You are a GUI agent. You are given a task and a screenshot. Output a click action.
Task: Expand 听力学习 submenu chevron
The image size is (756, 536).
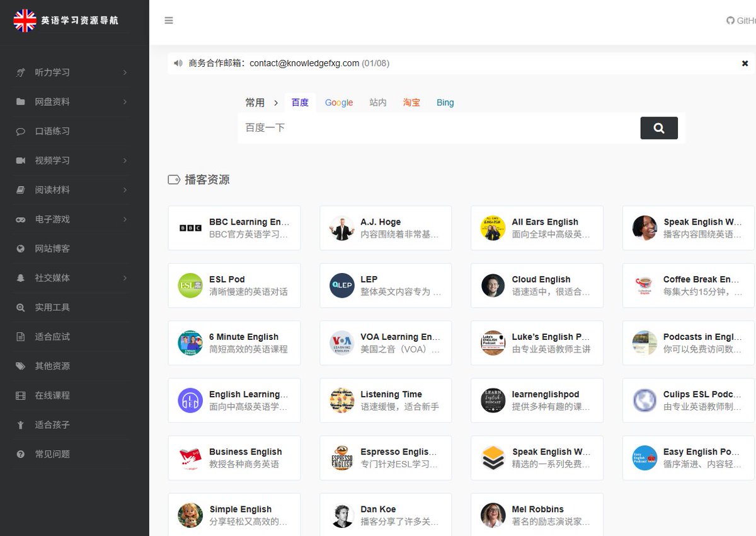pyautogui.click(x=125, y=73)
